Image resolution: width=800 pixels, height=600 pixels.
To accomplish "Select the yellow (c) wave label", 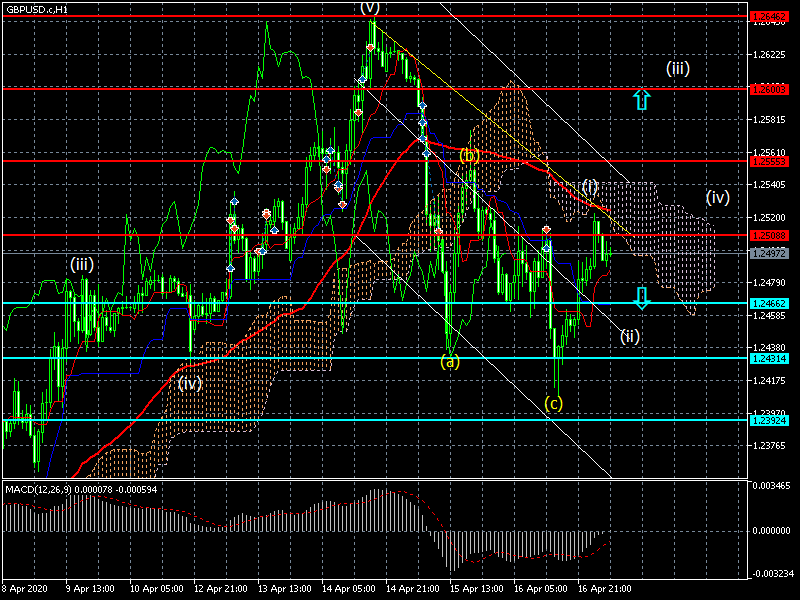I will 553,404.
